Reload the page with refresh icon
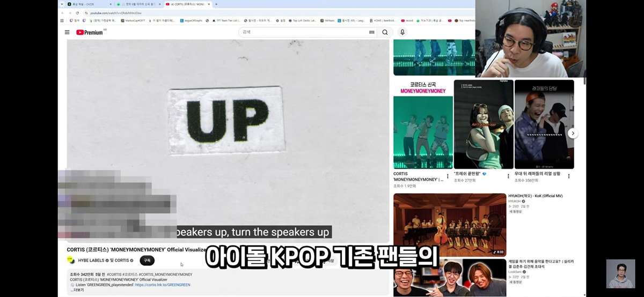 coord(77,12)
